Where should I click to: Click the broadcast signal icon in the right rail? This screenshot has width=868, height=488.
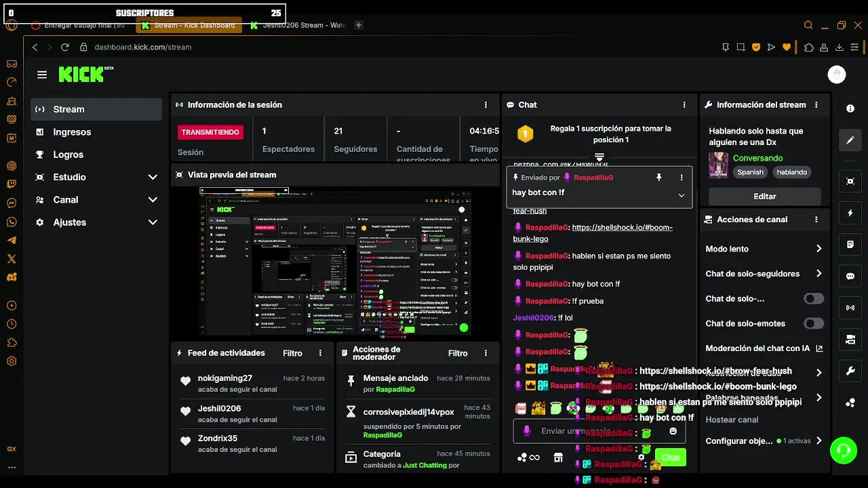click(850, 308)
